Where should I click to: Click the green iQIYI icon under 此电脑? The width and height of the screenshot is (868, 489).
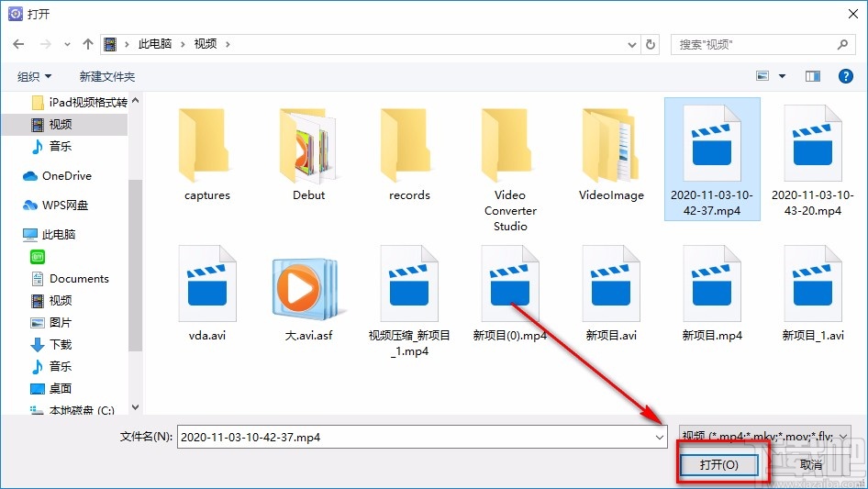click(37, 257)
